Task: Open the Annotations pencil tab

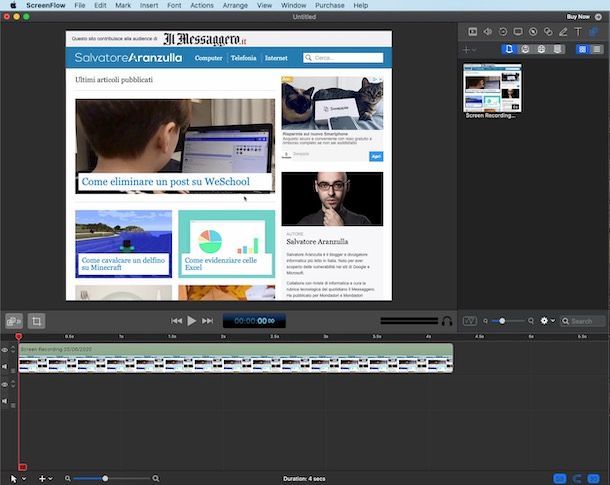Action: tap(563, 32)
